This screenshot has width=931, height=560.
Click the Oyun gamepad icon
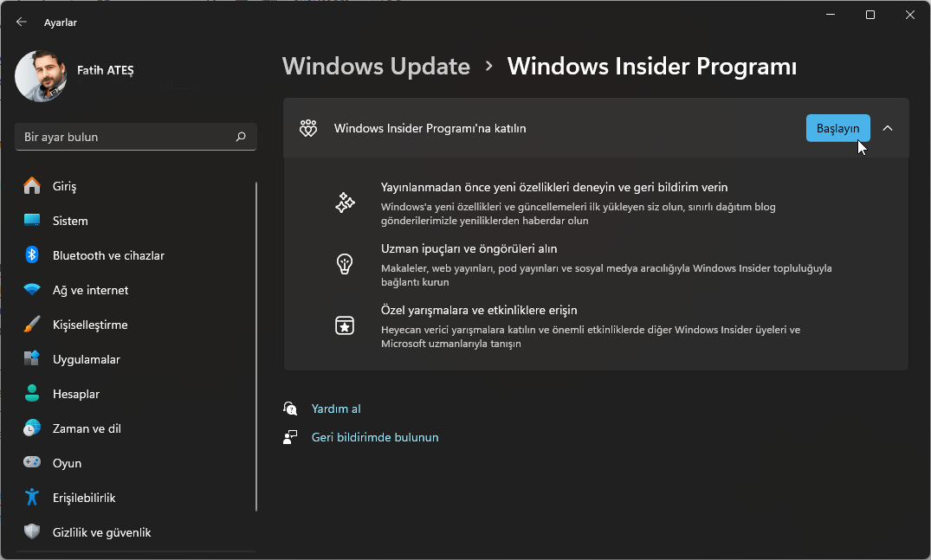click(32, 463)
